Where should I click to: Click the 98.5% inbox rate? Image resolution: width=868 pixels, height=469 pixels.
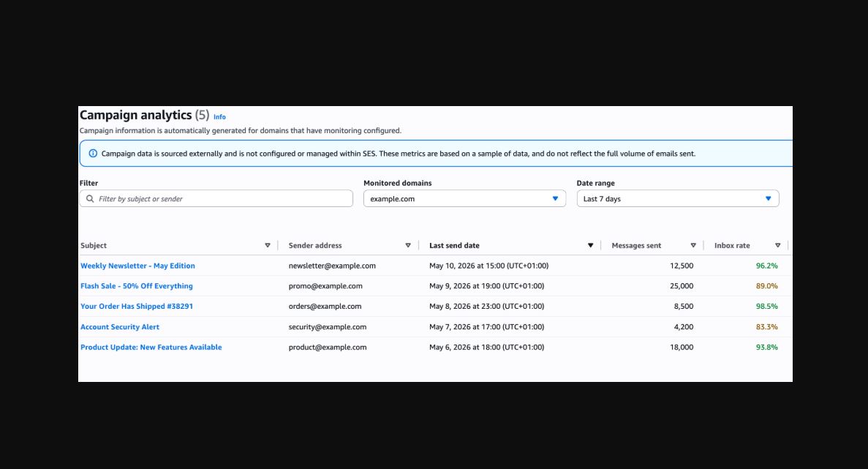pyautogui.click(x=766, y=307)
